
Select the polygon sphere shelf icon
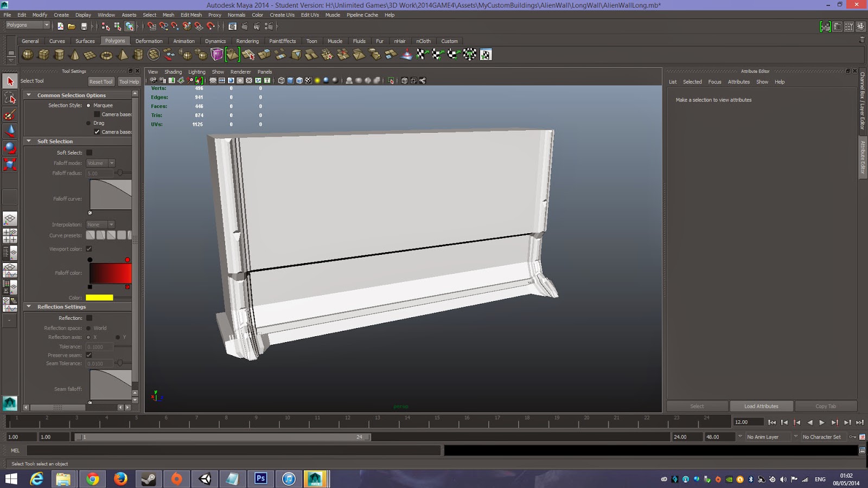point(27,55)
